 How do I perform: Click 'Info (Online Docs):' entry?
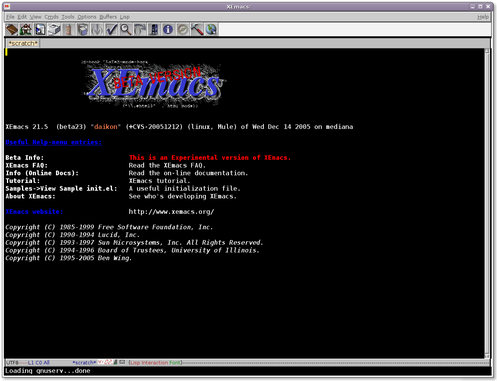point(42,173)
